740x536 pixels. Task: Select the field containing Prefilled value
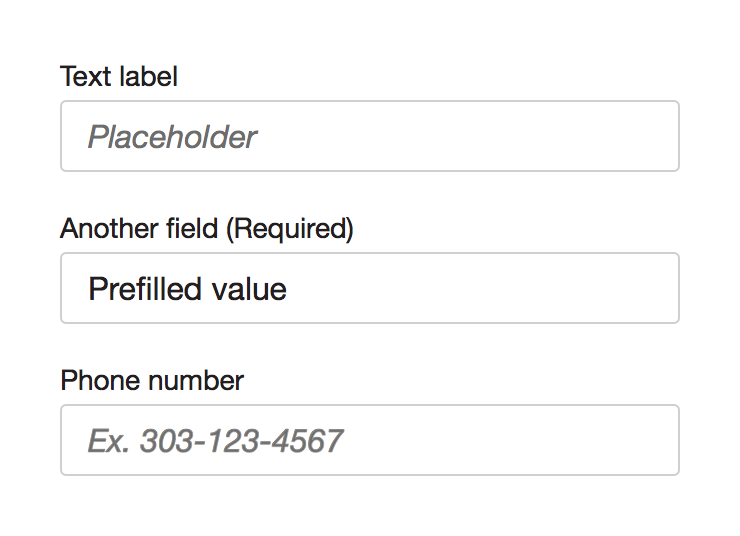[370, 288]
